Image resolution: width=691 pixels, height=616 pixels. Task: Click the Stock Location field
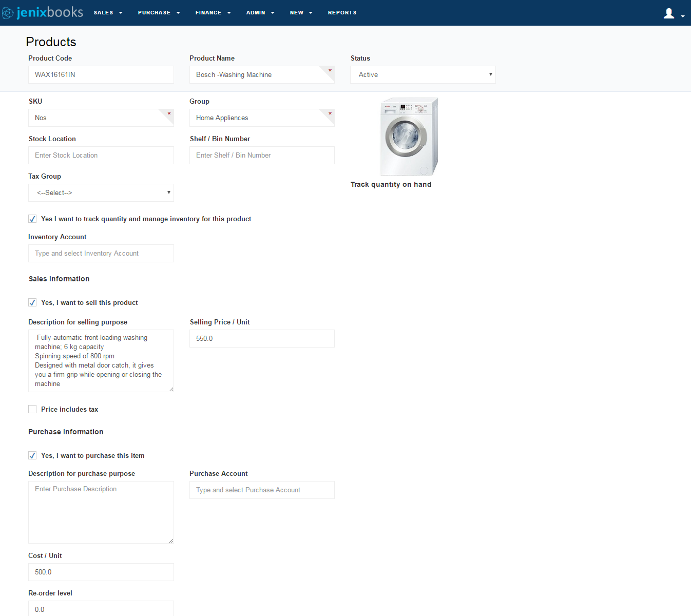(x=101, y=155)
